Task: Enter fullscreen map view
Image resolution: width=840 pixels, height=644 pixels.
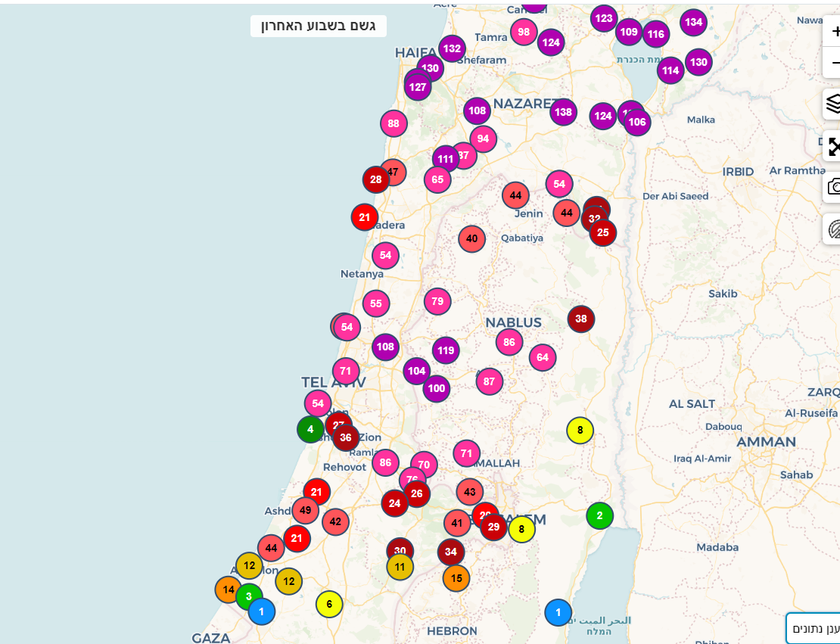Action: pos(833,146)
